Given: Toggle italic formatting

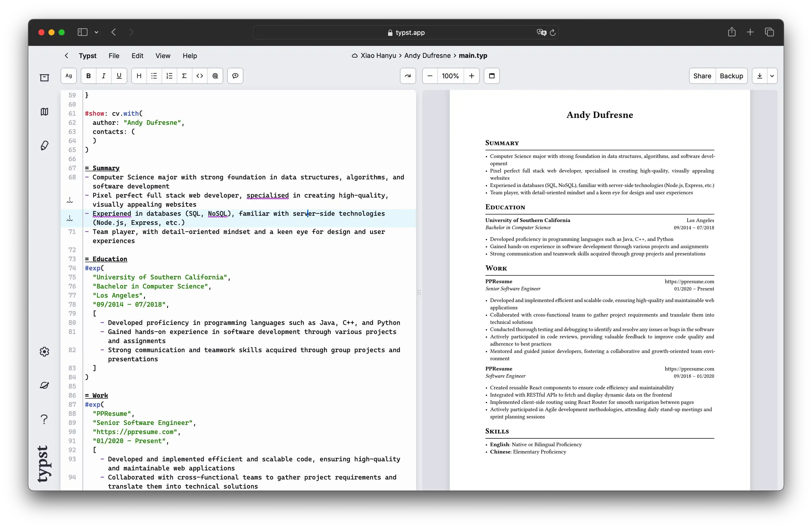Looking at the screenshot, I should pos(104,76).
